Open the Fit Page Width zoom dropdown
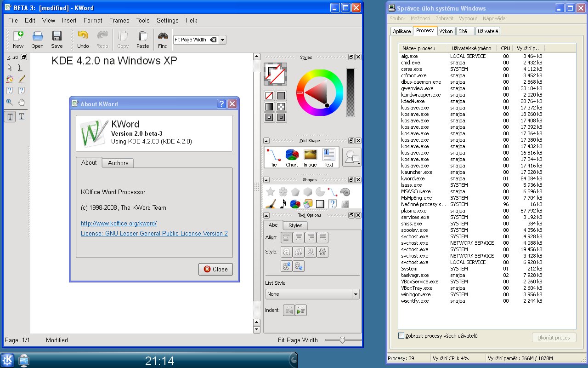Image resolution: width=588 pixels, height=368 pixels. pos(223,40)
